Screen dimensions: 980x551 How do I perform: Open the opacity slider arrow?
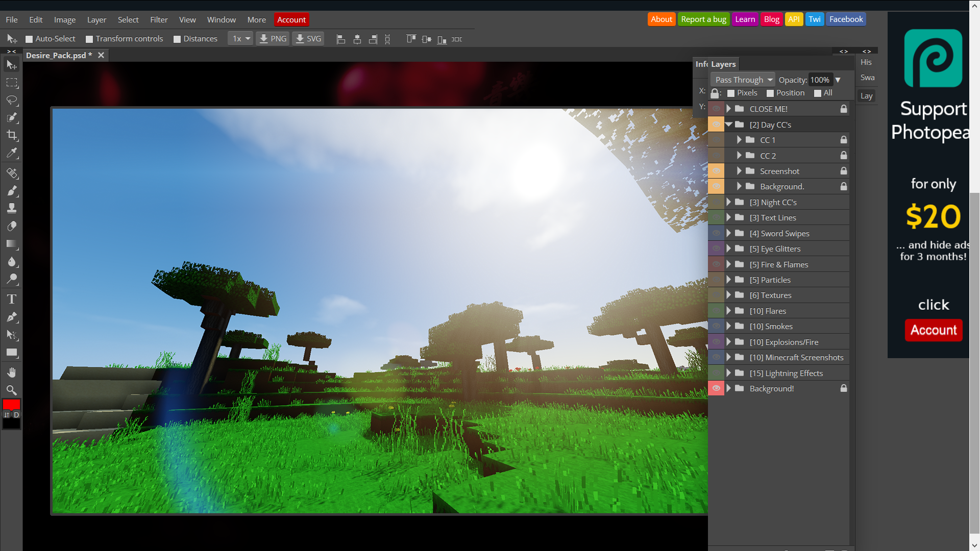pos(838,80)
